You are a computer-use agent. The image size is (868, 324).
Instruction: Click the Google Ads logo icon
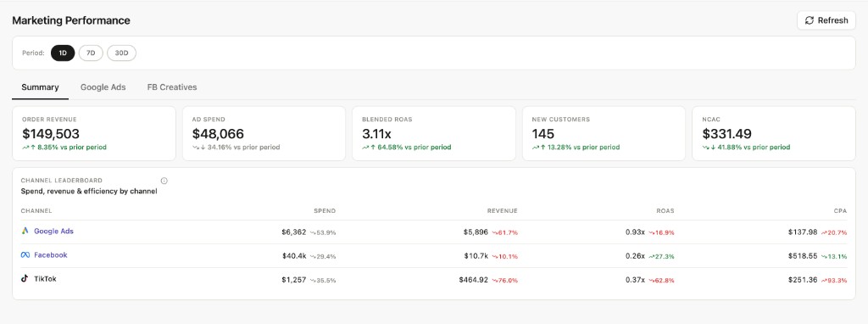coord(25,231)
